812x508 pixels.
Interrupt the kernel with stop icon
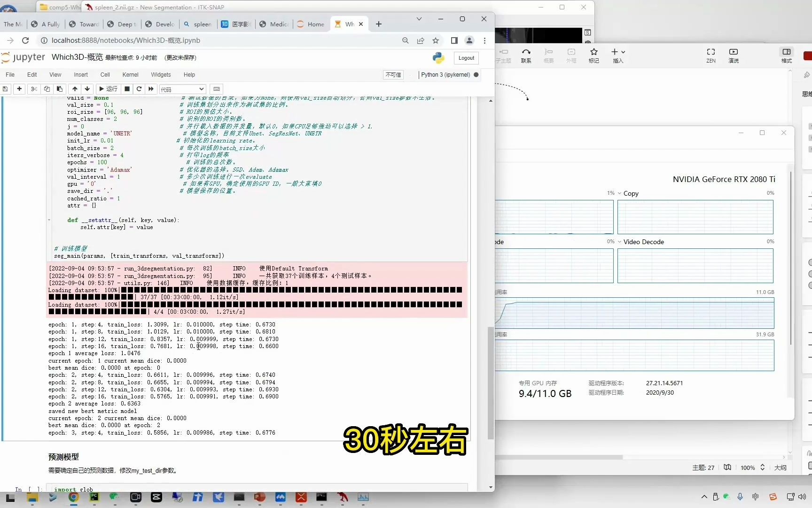[127, 89]
